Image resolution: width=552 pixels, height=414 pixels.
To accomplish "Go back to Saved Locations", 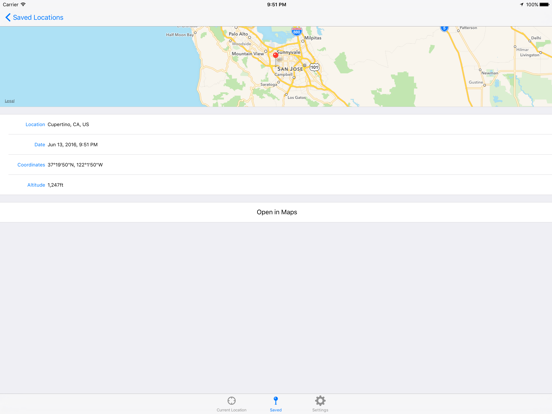I will (x=34, y=17).
